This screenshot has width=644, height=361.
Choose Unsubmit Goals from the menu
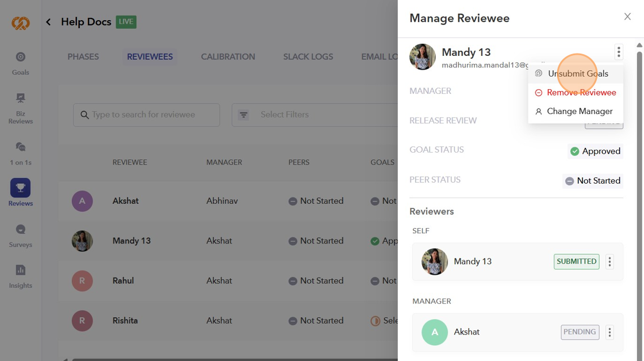pos(577,74)
